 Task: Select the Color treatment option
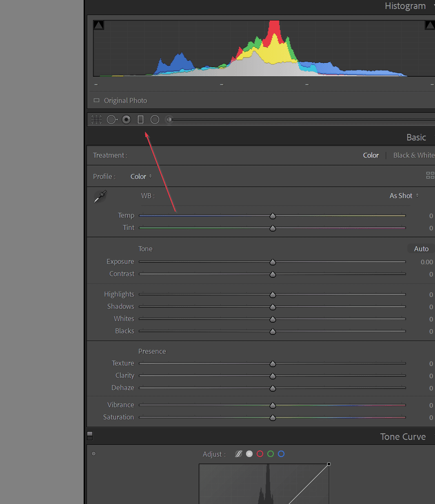371,155
